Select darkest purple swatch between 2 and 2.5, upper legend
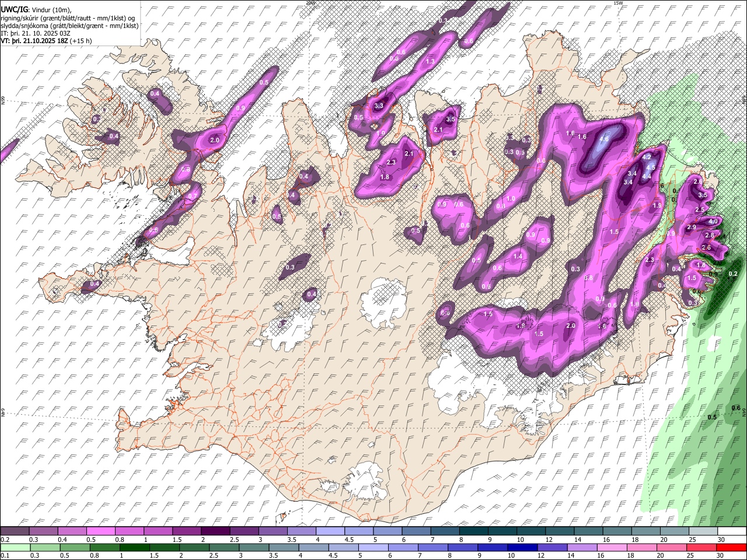This screenshot has width=747, height=560. pyautogui.click(x=215, y=531)
